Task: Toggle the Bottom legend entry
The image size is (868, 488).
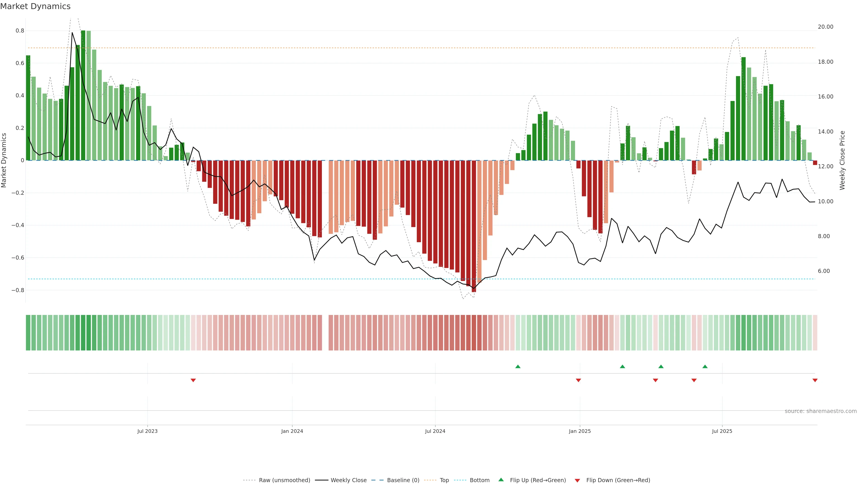Action: (x=479, y=480)
